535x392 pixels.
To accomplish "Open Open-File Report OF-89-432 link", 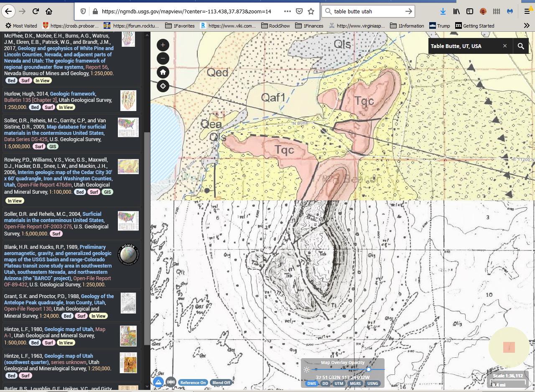I will (x=58, y=281).
